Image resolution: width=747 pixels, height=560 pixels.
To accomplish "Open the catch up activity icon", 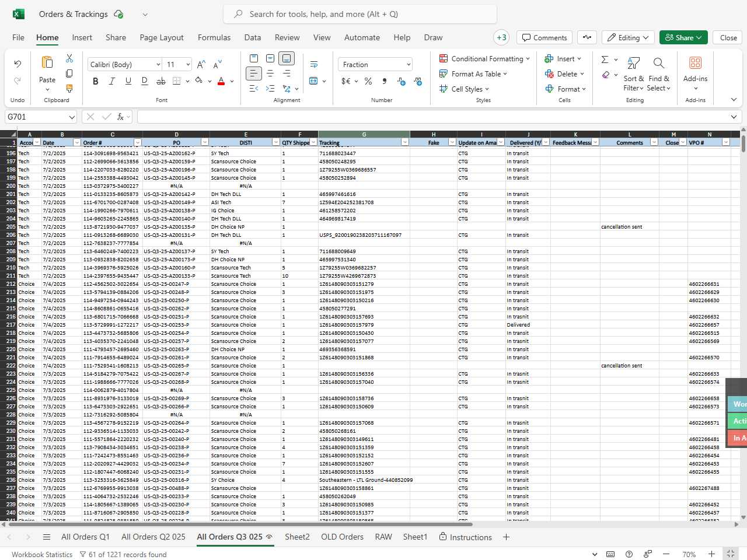I will pyautogui.click(x=587, y=37).
